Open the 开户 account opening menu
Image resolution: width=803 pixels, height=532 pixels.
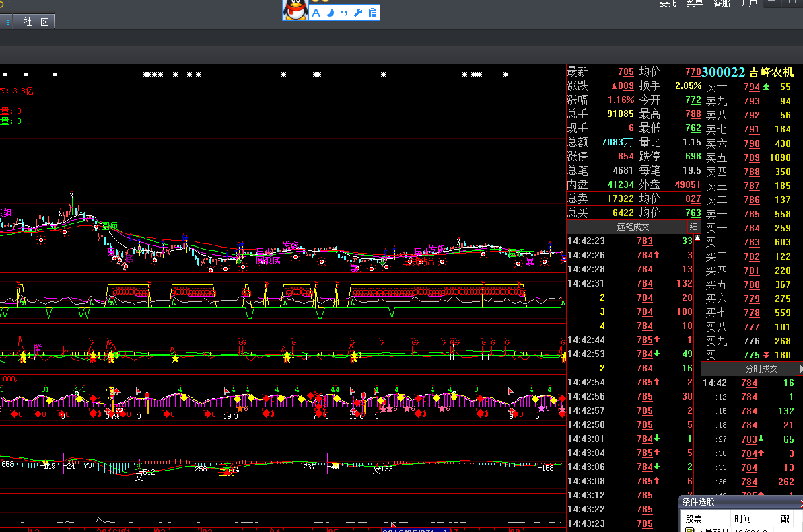(x=748, y=3)
